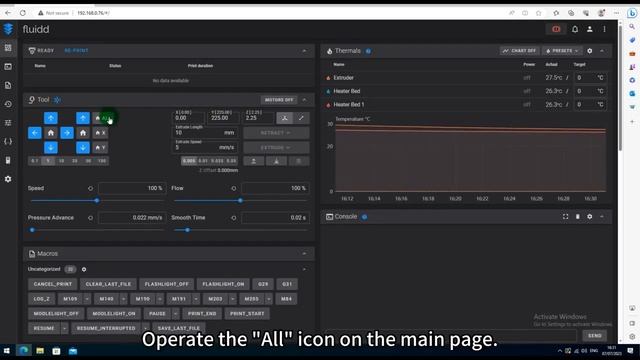
Task: Open the Presets dropdown in Thermals
Action: [562, 51]
